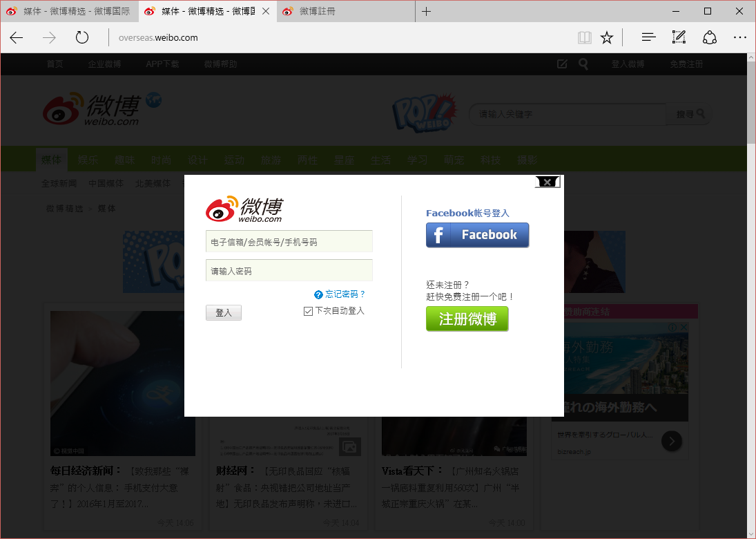
Task: Click the scrollbar up arrow
Action: point(751,57)
